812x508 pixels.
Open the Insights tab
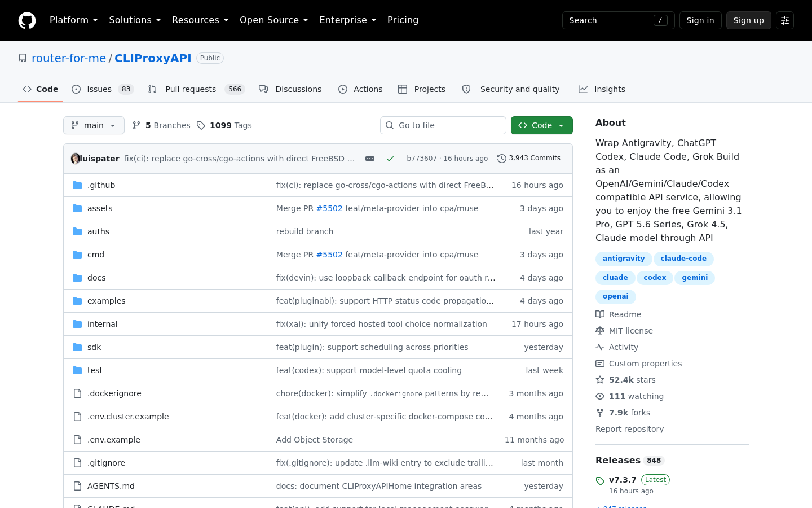tap(602, 89)
